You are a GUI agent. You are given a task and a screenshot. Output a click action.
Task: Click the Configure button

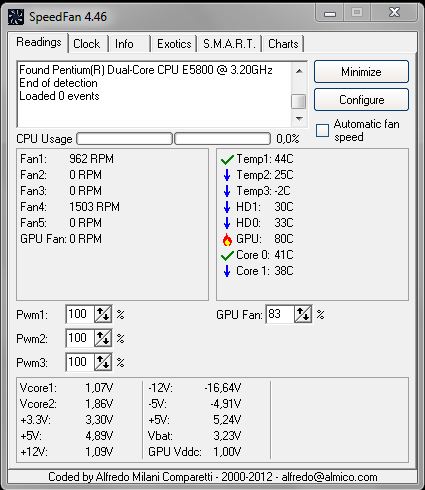click(x=361, y=100)
